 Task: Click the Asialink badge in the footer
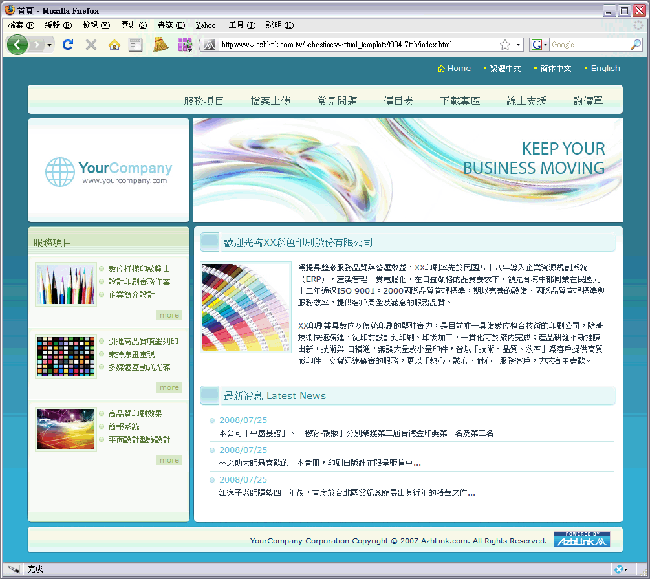[586, 540]
